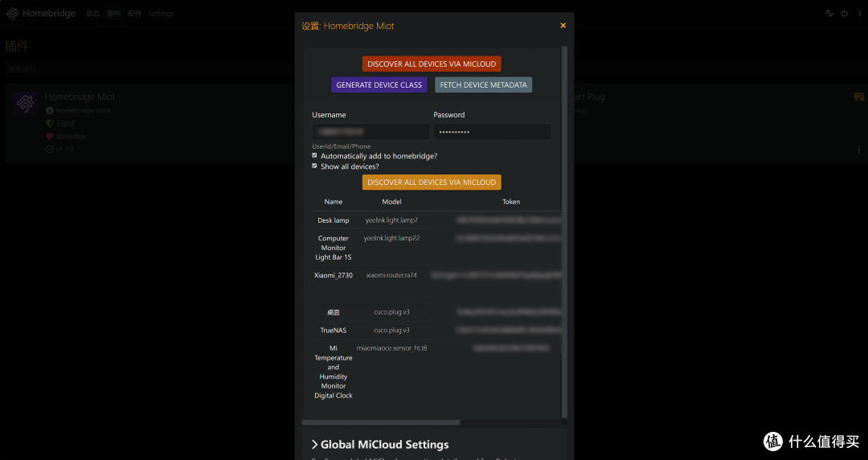The height and width of the screenshot is (460, 868).
Task: Click the cuco.plug.v3 model in TrueNAS row
Action: pos(391,330)
